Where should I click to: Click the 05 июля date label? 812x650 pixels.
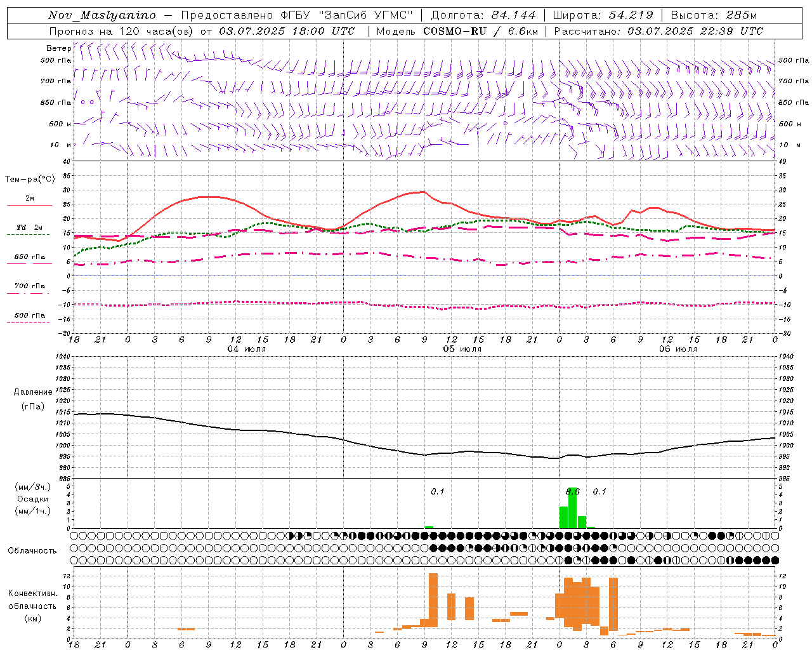point(462,349)
